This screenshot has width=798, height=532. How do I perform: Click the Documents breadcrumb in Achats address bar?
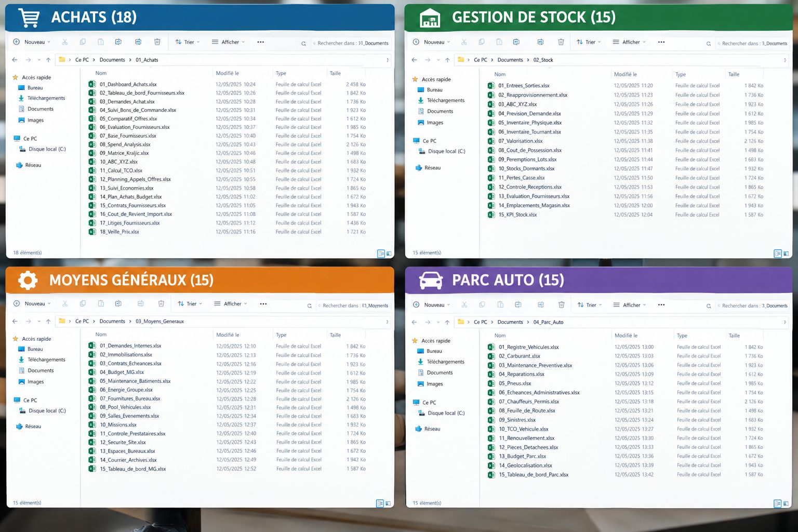[x=112, y=60]
